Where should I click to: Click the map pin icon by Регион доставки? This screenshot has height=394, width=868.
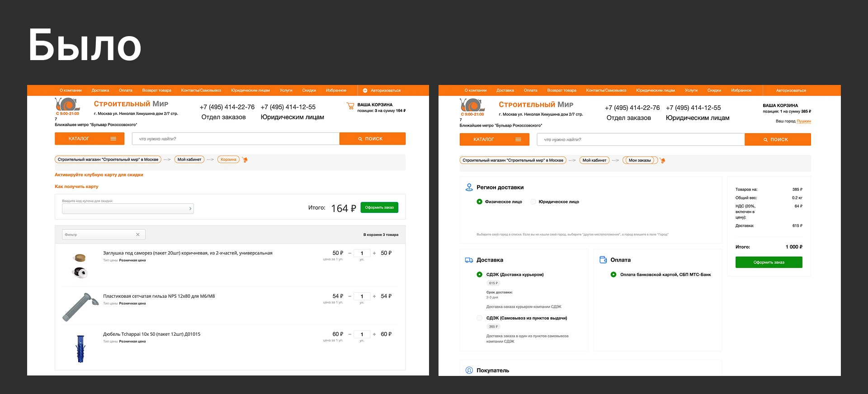469,188
